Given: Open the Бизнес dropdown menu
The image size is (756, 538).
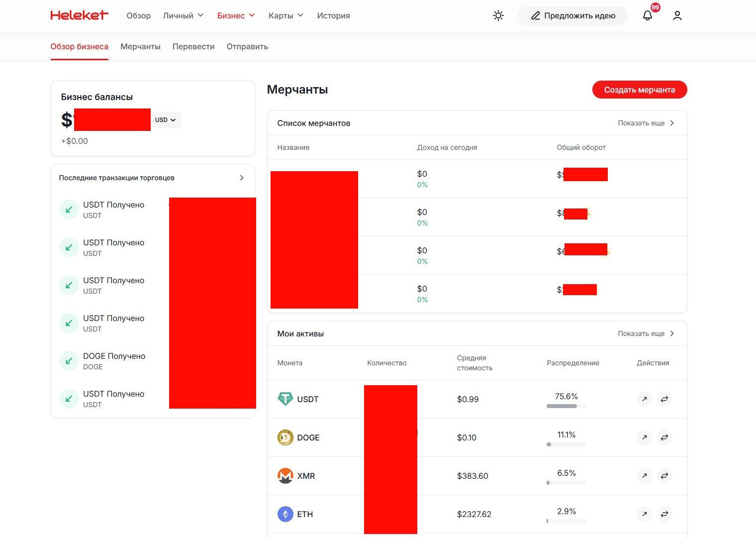Looking at the screenshot, I should pyautogui.click(x=236, y=15).
